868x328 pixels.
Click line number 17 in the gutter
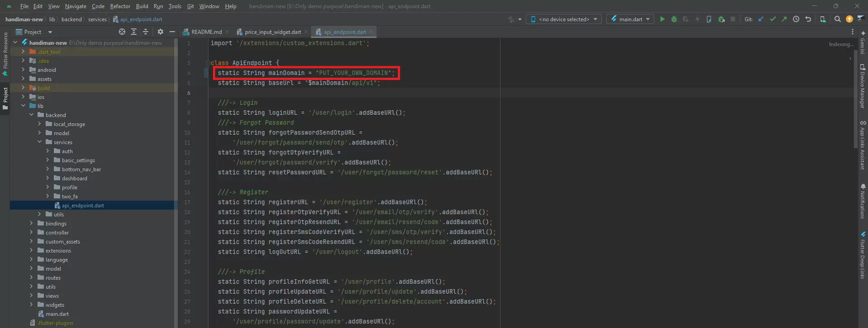point(188,202)
